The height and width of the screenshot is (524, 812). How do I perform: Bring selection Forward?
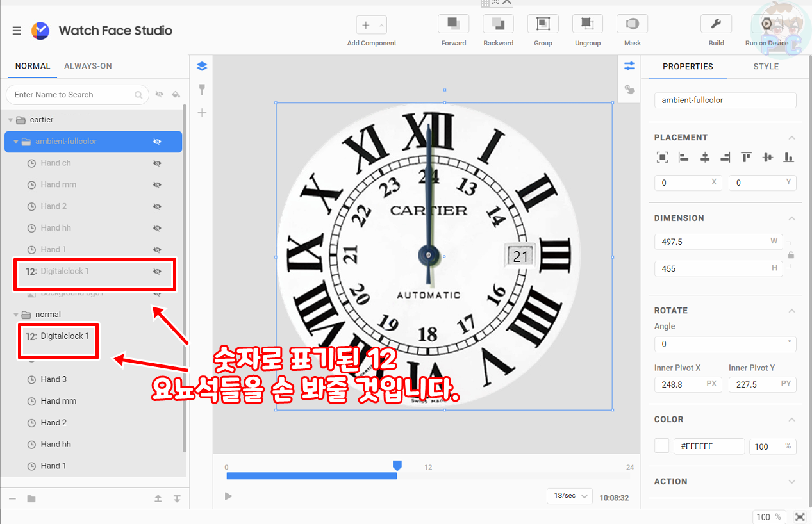[454, 24]
